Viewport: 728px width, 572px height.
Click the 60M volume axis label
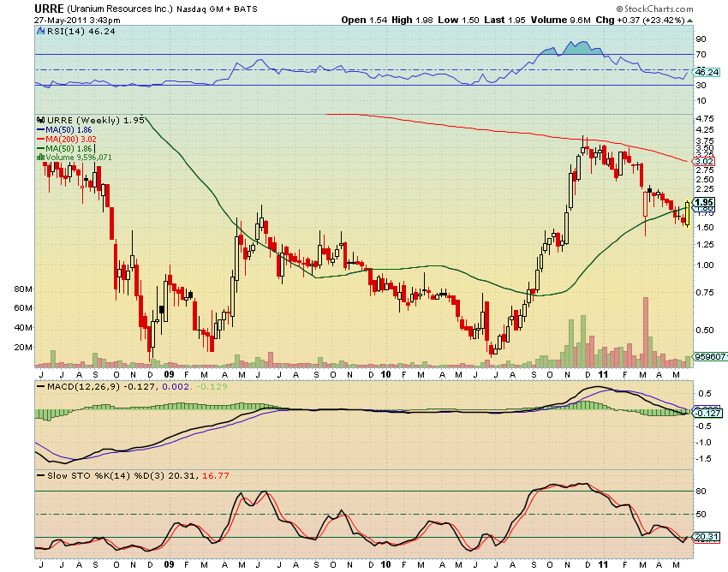[x=23, y=307]
